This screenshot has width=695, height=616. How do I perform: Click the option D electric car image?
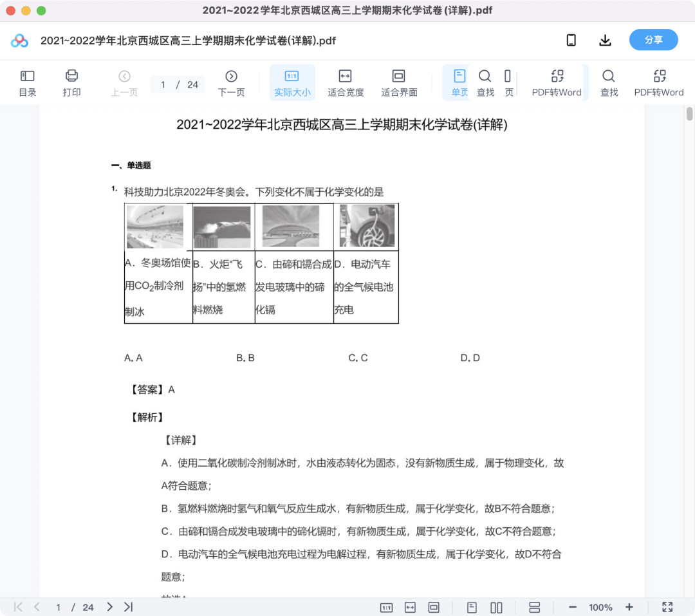click(367, 226)
